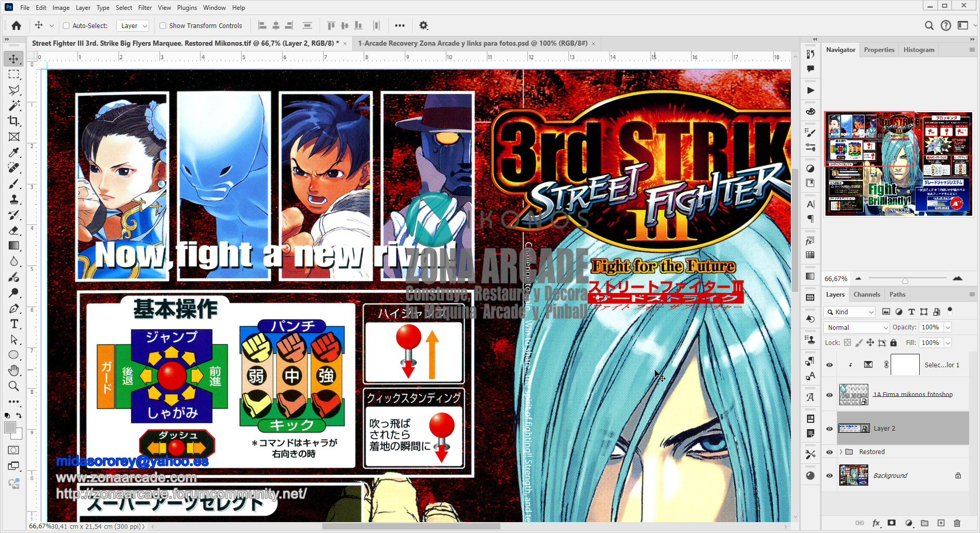Viewport: 980px width, 533px height.
Task: Select the Magic Wand tool
Action: (x=14, y=105)
